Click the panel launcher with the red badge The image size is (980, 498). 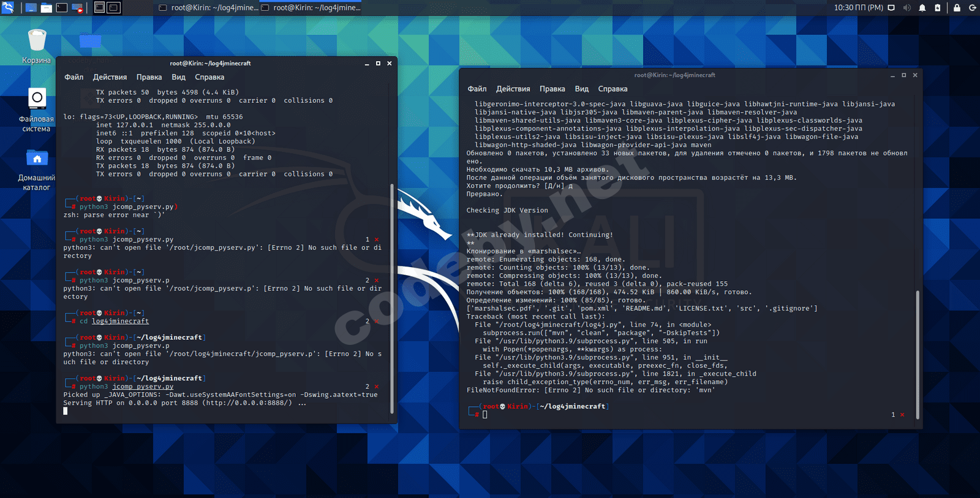click(78, 7)
